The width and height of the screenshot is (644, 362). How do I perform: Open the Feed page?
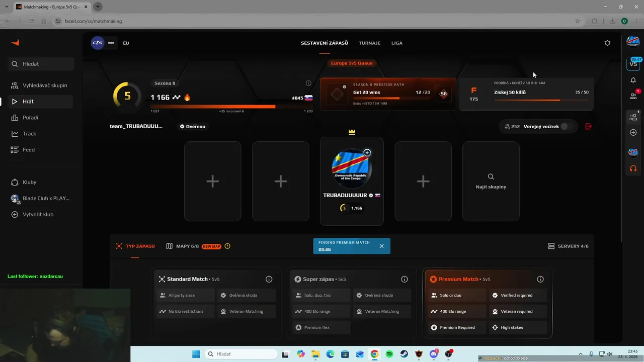(x=41, y=150)
